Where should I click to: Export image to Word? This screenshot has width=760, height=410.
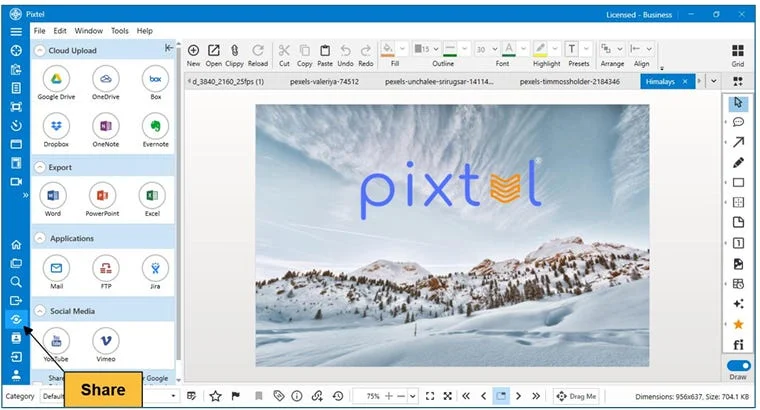(53, 195)
